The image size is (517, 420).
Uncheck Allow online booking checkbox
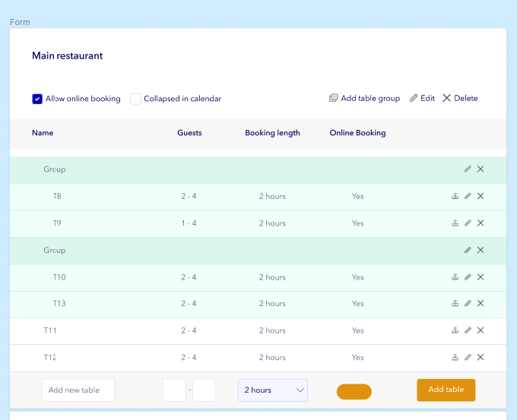[x=37, y=99]
